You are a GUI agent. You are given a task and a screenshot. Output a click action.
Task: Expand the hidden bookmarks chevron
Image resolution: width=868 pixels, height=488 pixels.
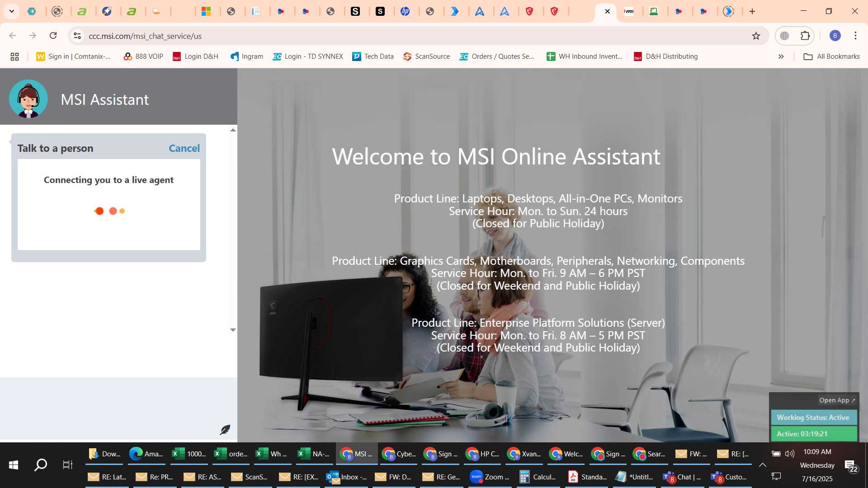(781, 56)
